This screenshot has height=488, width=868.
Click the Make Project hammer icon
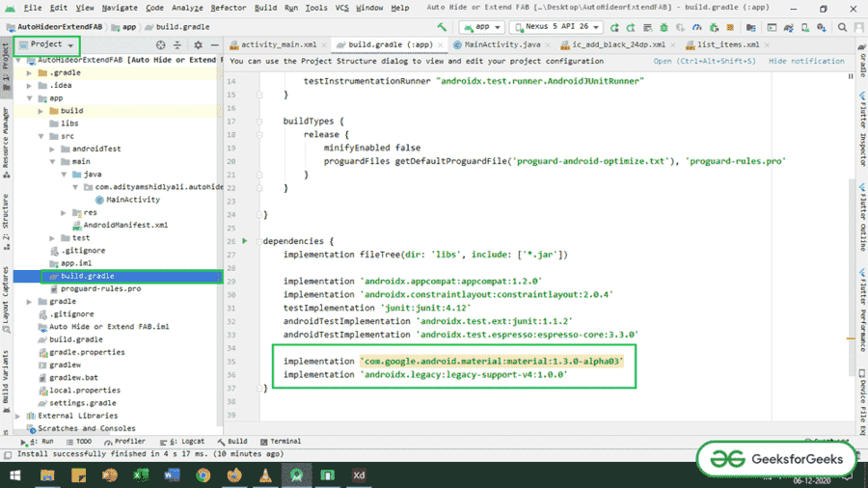(x=442, y=27)
